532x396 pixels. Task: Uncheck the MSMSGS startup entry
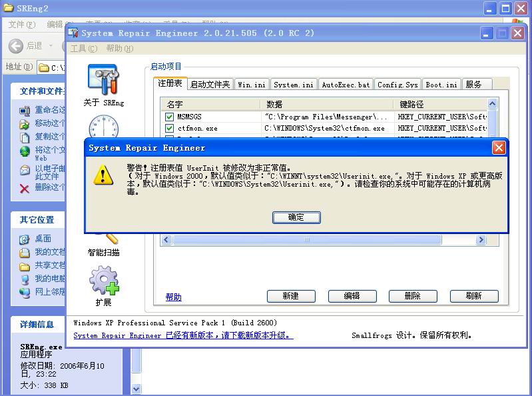(169, 117)
